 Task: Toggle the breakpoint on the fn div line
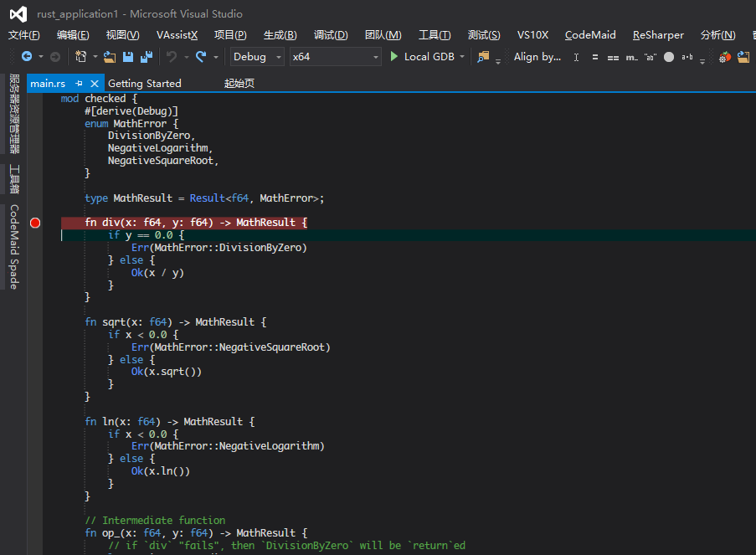point(35,223)
